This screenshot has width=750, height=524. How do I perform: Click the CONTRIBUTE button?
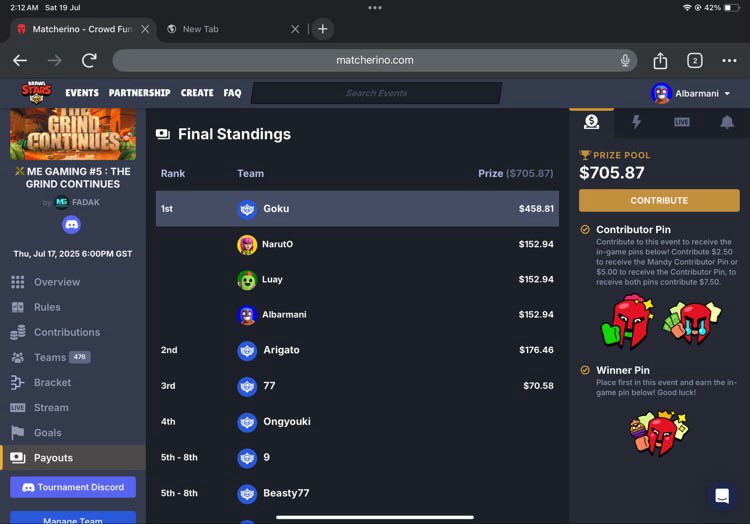pyautogui.click(x=659, y=200)
